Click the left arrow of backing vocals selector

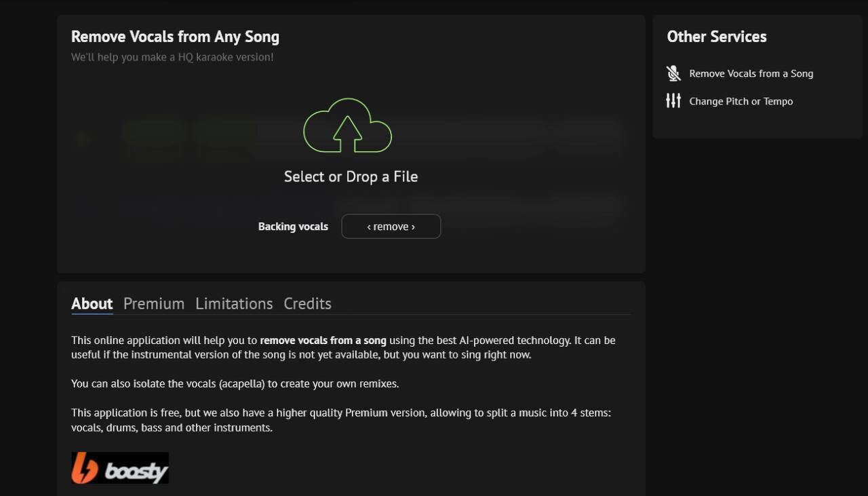(369, 227)
